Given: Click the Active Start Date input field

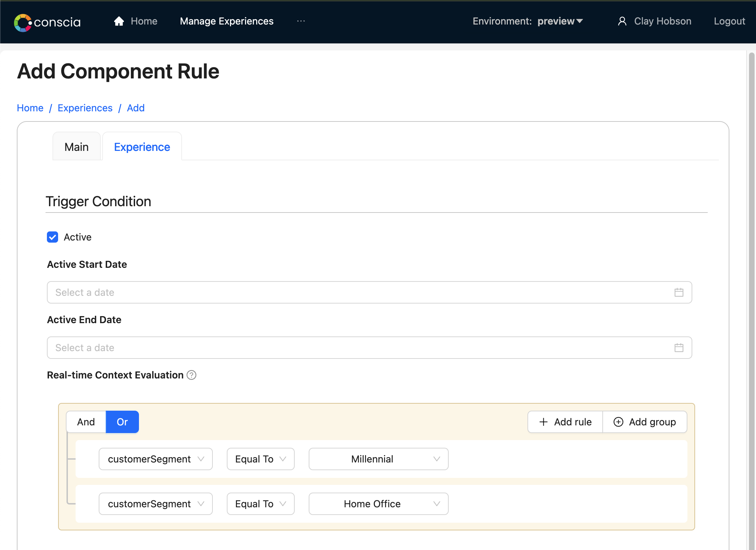Looking at the screenshot, I should click(x=369, y=292).
